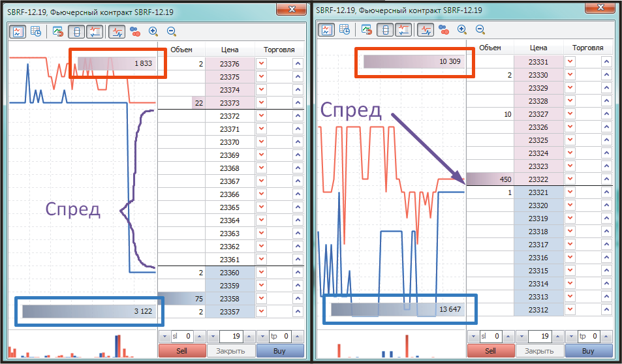The height and width of the screenshot is (364, 622).
Task: Increase tp value in right window
Action: point(606,337)
